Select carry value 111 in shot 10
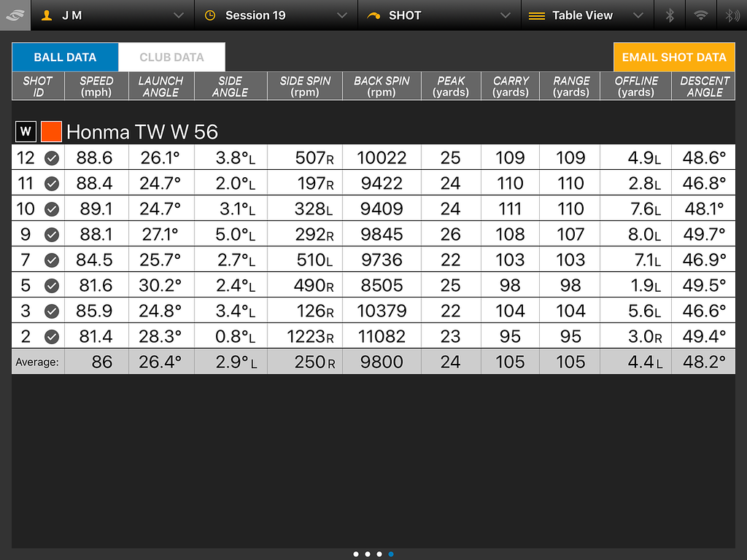The height and width of the screenshot is (560, 747). (x=510, y=209)
